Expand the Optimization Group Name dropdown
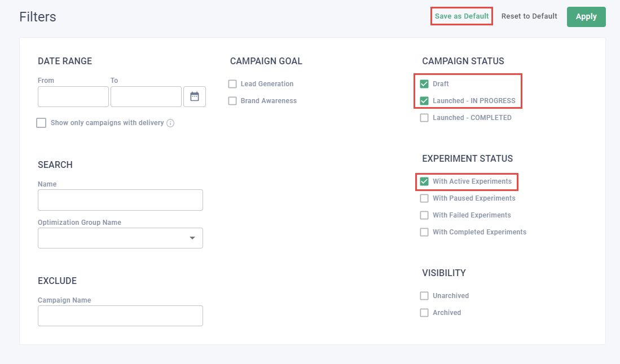The width and height of the screenshot is (620, 364). [192, 238]
